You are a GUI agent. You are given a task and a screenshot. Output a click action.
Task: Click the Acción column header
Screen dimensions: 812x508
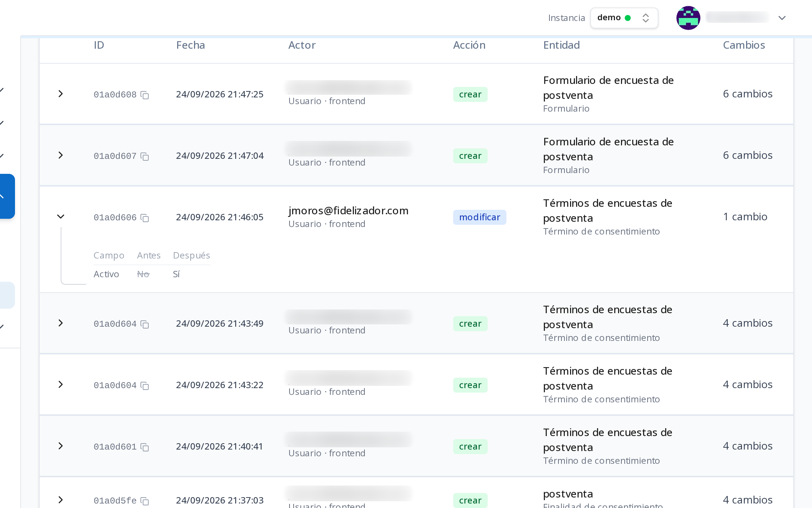click(x=469, y=45)
